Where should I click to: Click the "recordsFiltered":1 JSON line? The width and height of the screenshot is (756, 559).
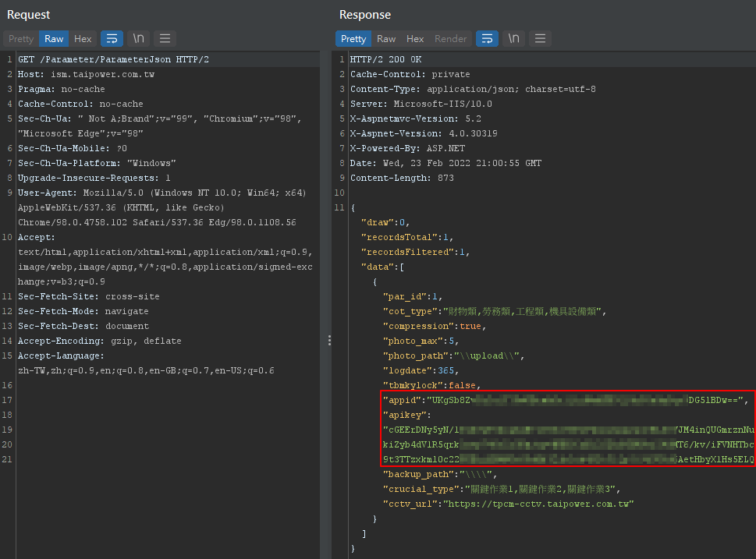point(416,252)
